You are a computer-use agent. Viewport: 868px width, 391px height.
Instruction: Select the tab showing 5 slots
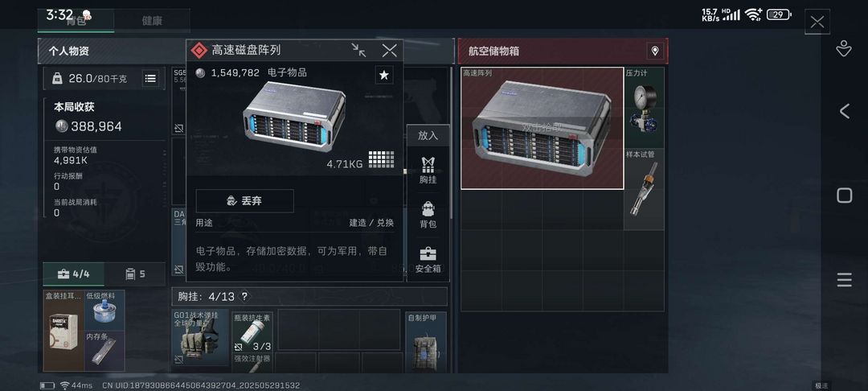click(x=135, y=274)
